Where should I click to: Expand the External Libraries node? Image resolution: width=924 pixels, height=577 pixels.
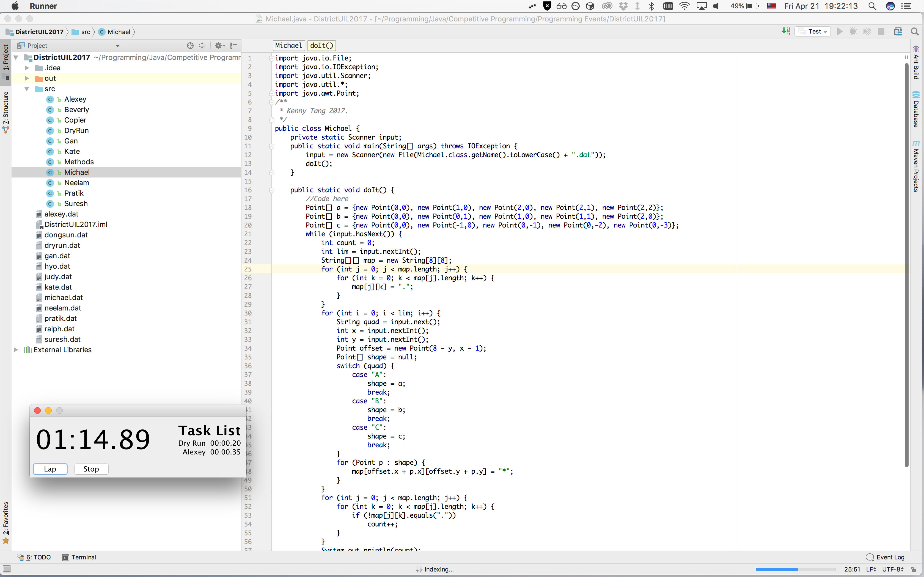(x=16, y=349)
